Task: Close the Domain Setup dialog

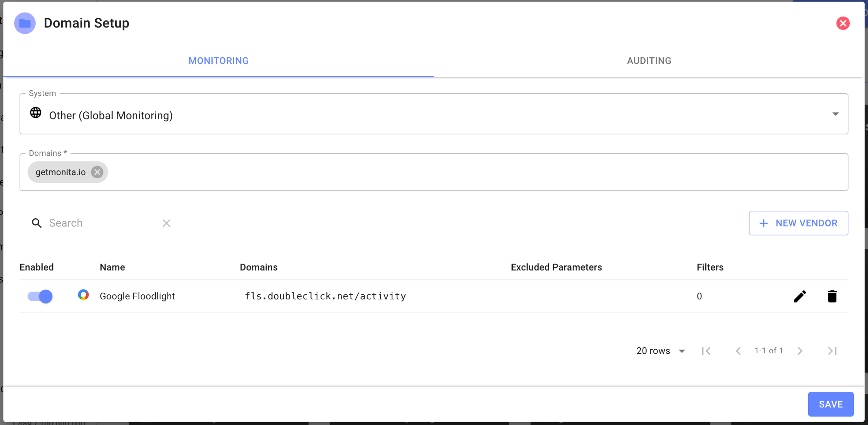Action: (843, 23)
